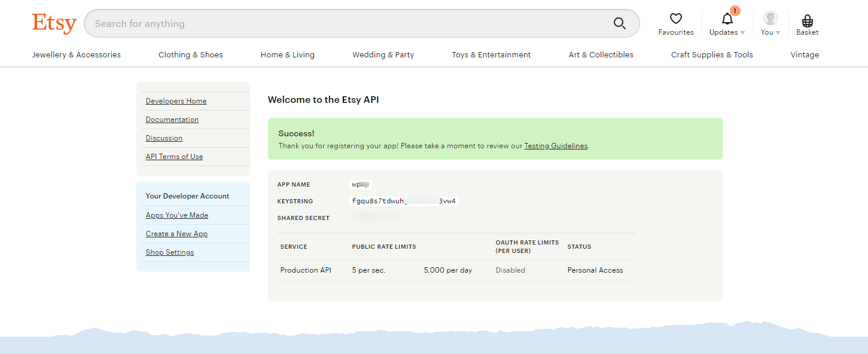Open Favourites heart icon
This screenshot has height=354, width=868.
click(676, 19)
